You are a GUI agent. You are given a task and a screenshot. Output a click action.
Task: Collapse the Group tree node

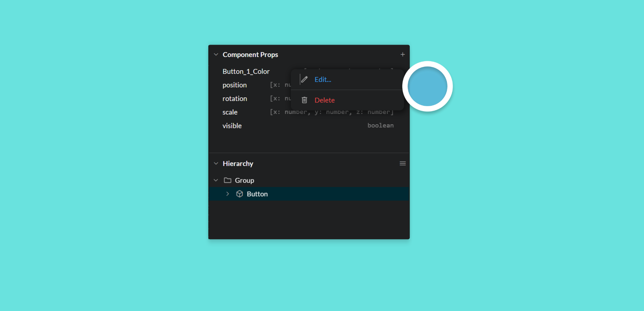click(216, 180)
